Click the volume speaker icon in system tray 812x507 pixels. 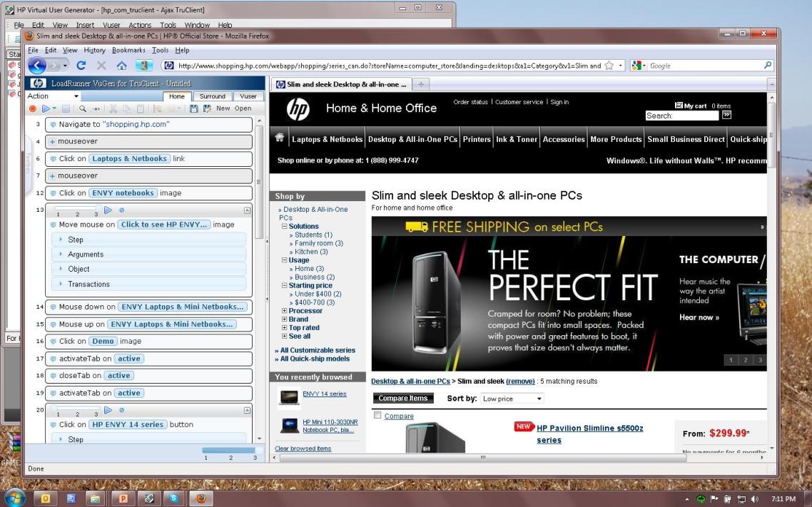[754, 499]
